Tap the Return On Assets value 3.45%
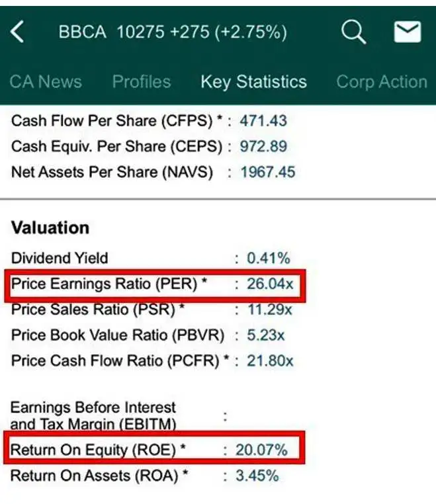This screenshot has width=436, height=504. pos(259,476)
